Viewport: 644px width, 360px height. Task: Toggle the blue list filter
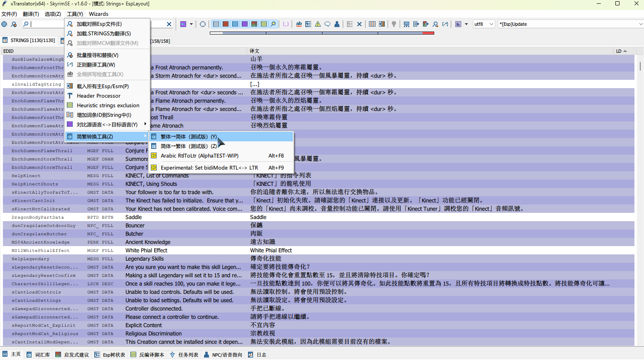(235, 24)
